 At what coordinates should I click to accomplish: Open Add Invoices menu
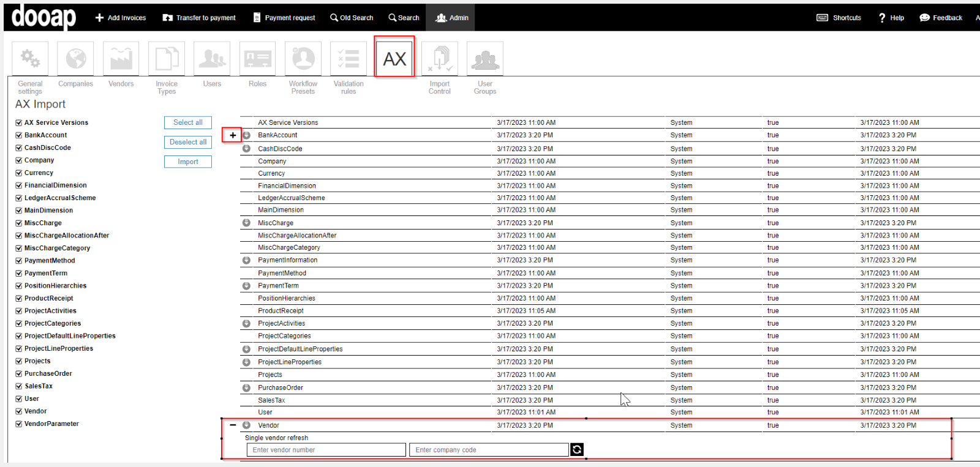(x=121, y=18)
